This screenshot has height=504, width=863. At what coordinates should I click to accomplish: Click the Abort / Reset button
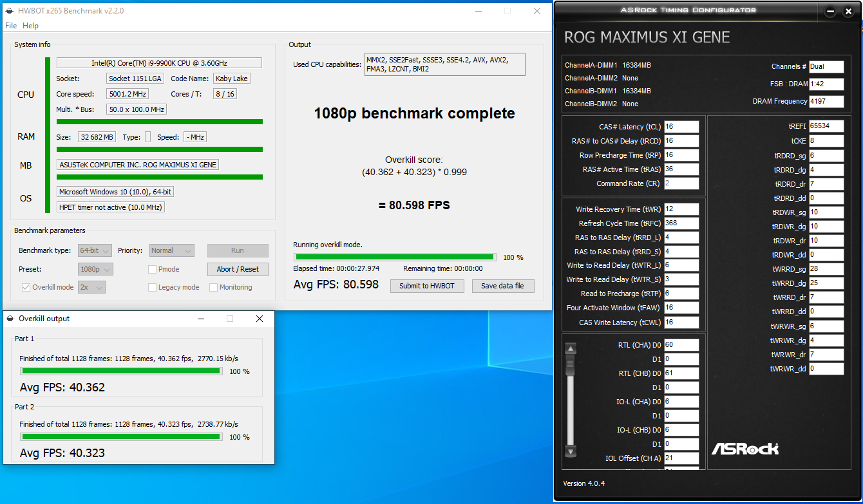click(x=238, y=269)
